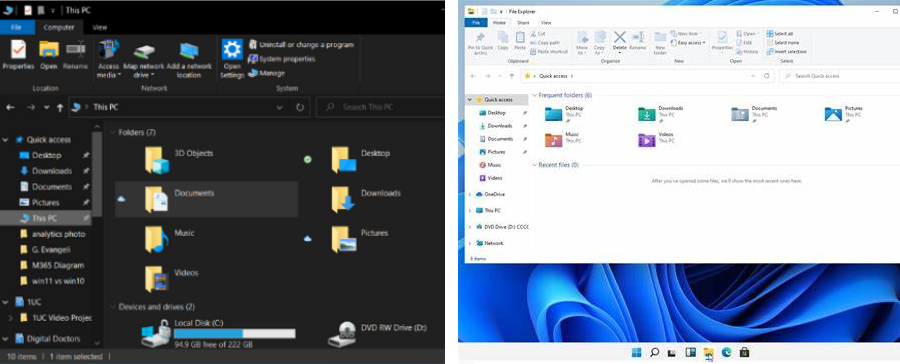Screen dimensions: 900x364
Task: Select DVD RW Drive (D:)
Action: pos(377,334)
